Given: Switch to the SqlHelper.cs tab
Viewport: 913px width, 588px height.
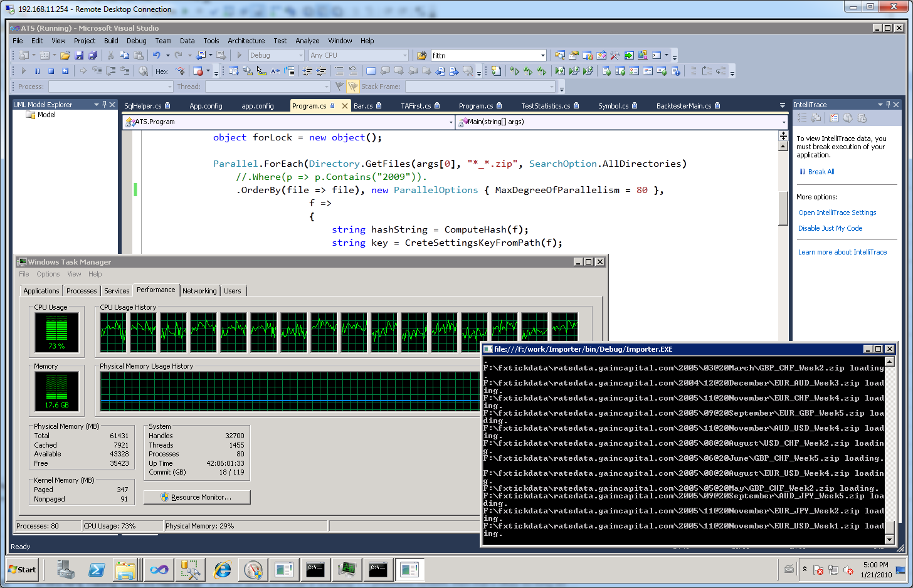Looking at the screenshot, I should [147, 106].
